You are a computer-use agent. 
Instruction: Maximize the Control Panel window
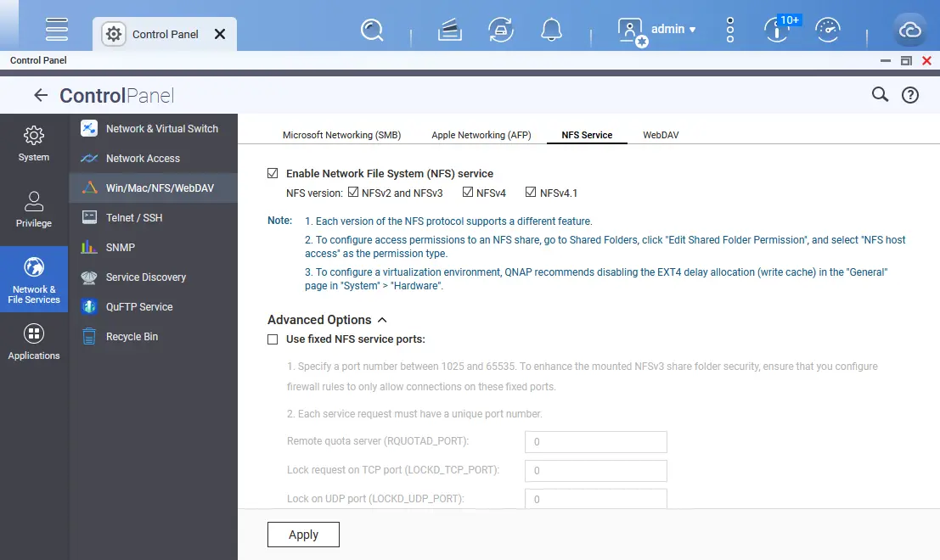[906, 60]
